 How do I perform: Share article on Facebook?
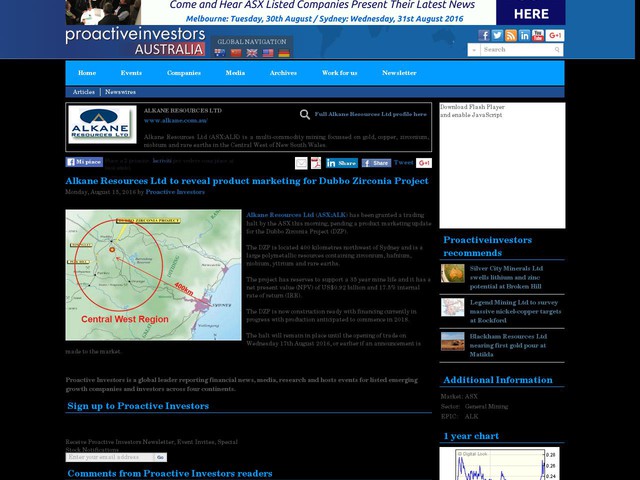click(x=376, y=163)
